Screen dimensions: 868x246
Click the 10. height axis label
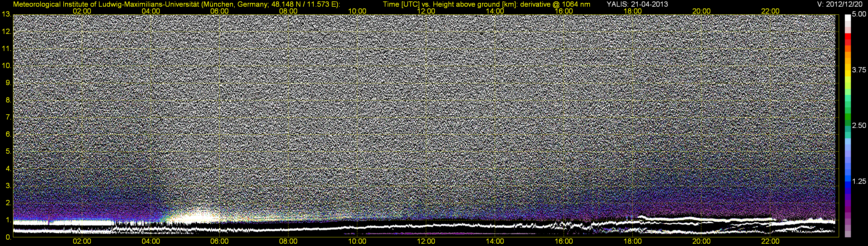coord(6,66)
